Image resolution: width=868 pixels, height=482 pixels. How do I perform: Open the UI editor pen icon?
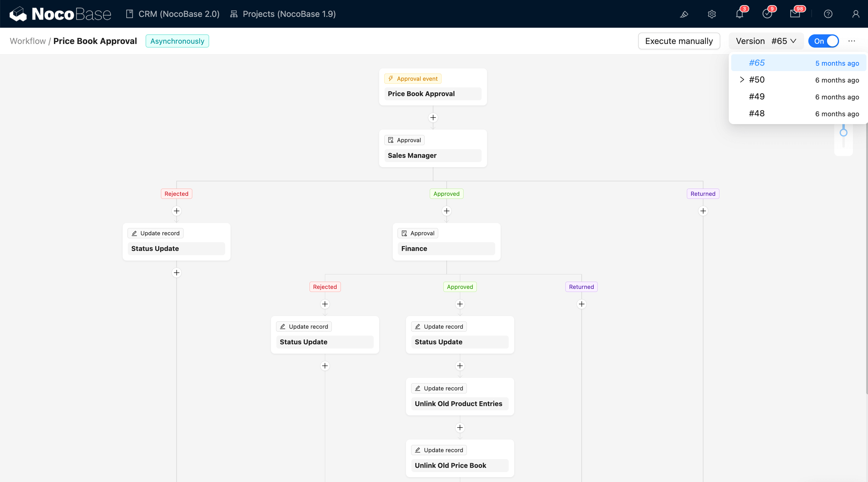click(684, 14)
